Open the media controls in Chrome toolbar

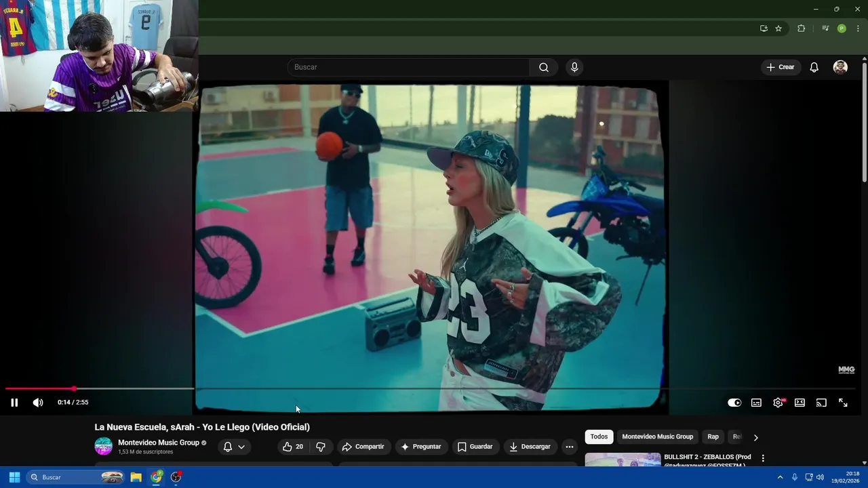(825, 28)
